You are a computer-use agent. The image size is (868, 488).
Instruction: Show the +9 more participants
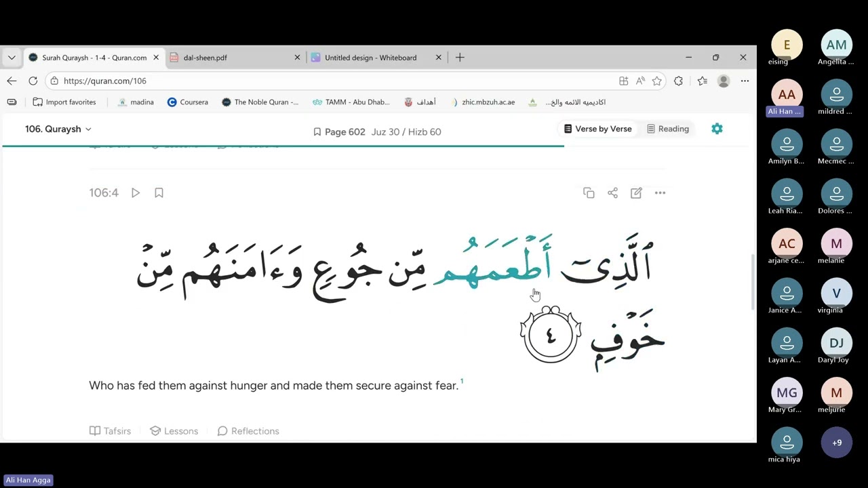(x=836, y=443)
